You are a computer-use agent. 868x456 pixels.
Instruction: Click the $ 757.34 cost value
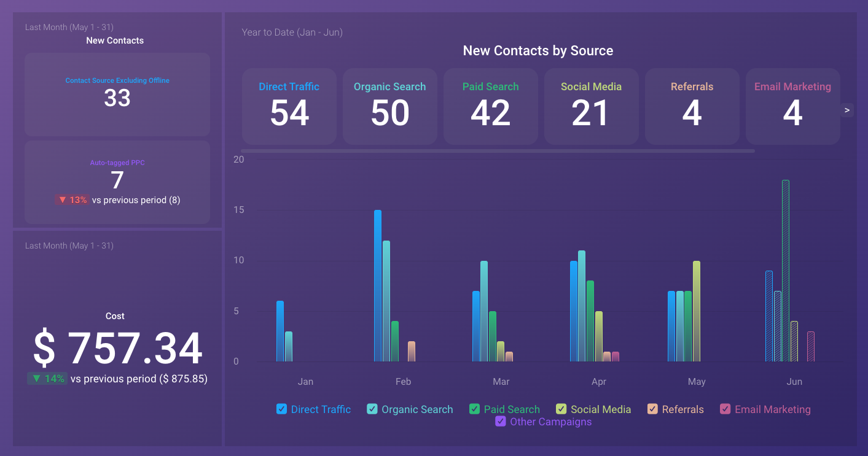[117, 348]
